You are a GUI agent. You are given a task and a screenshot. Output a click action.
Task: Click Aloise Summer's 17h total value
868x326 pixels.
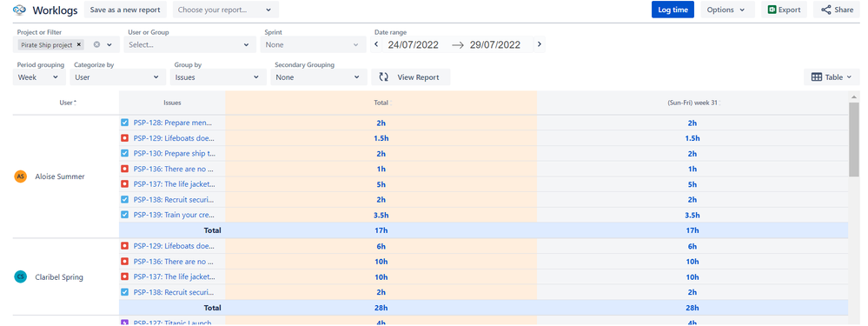click(381, 230)
